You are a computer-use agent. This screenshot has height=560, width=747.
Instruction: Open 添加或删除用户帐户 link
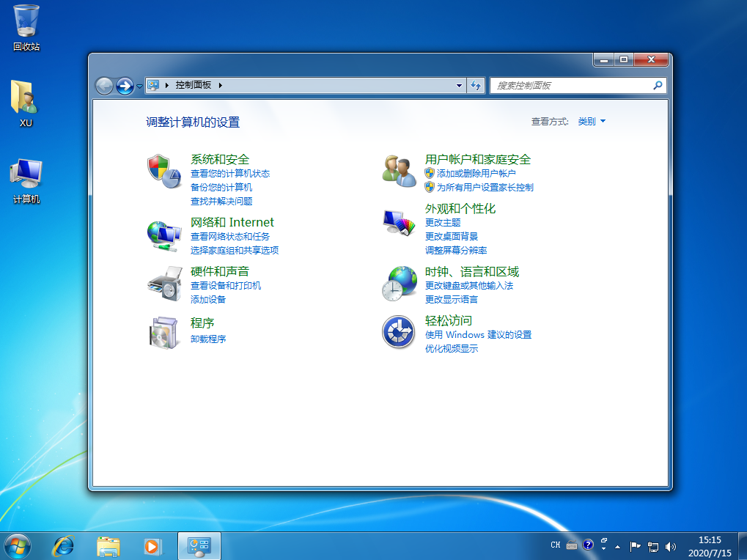(x=476, y=174)
